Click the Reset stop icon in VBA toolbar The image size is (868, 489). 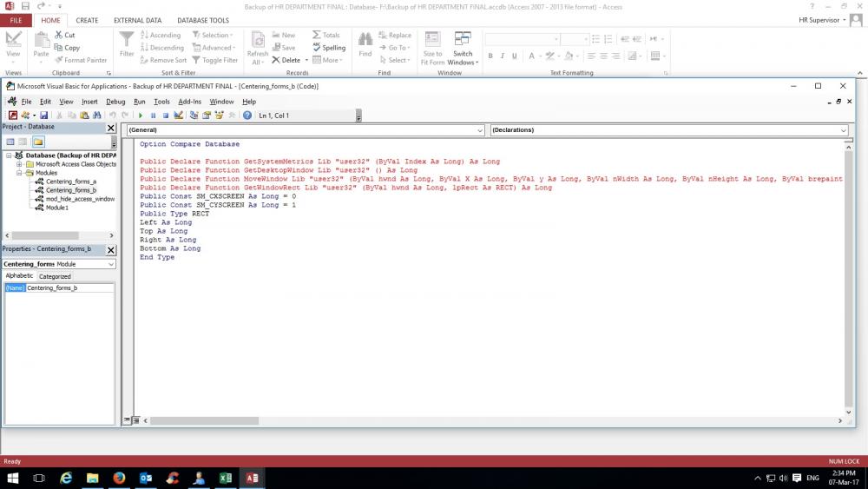[165, 116]
